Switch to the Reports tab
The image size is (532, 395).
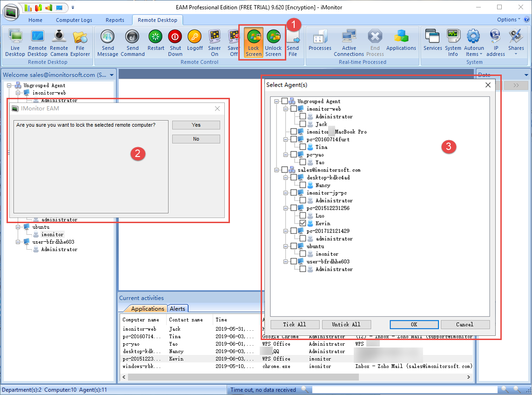114,20
